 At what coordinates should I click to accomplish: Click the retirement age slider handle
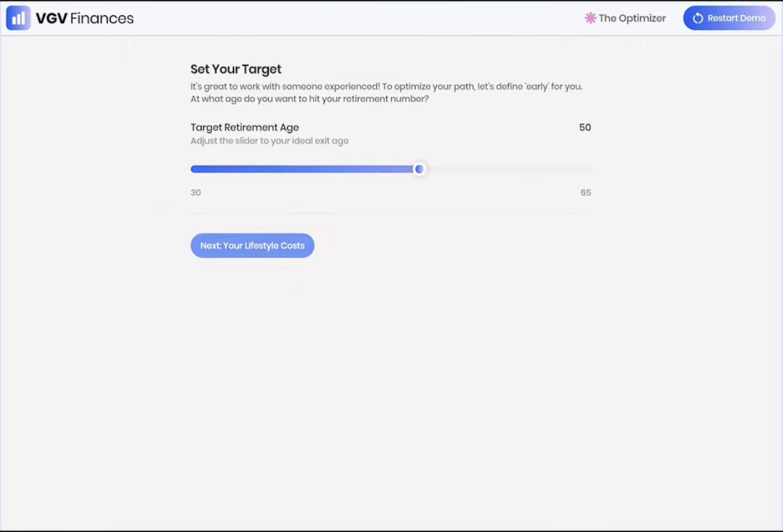419,169
